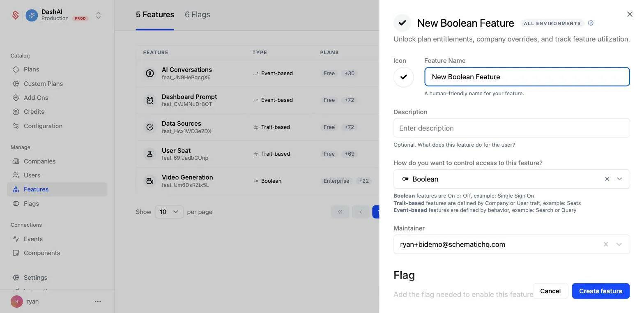Click the Settings gear icon

click(x=16, y=278)
